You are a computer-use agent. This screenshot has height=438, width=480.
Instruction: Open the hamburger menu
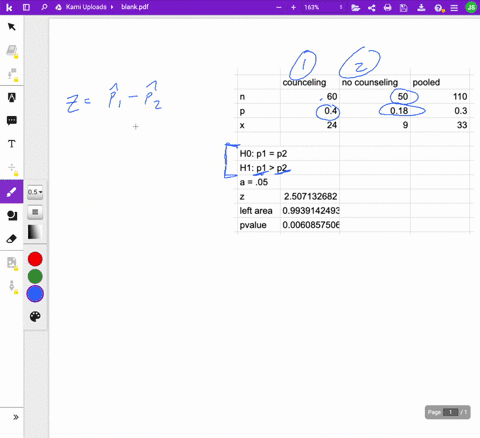tap(454, 8)
